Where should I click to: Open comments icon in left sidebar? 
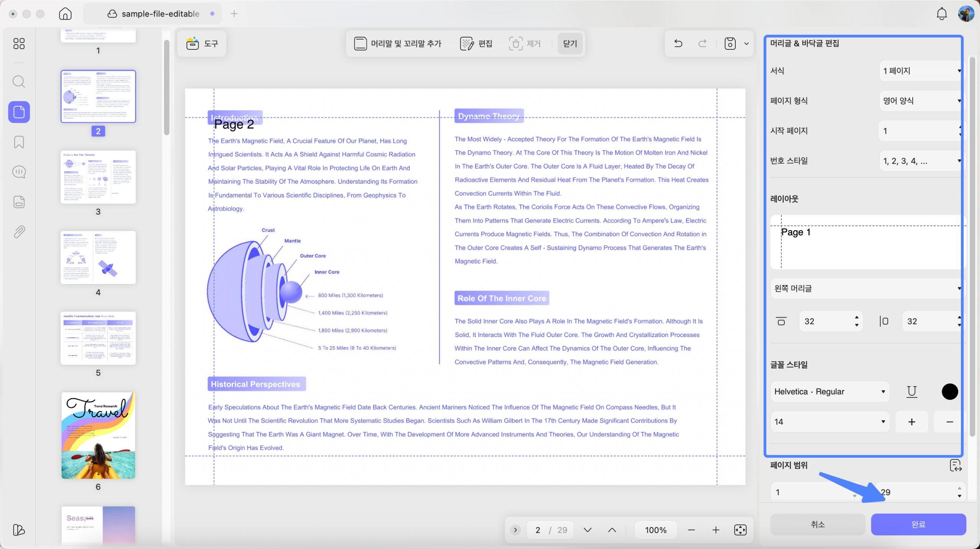click(x=19, y=172)
